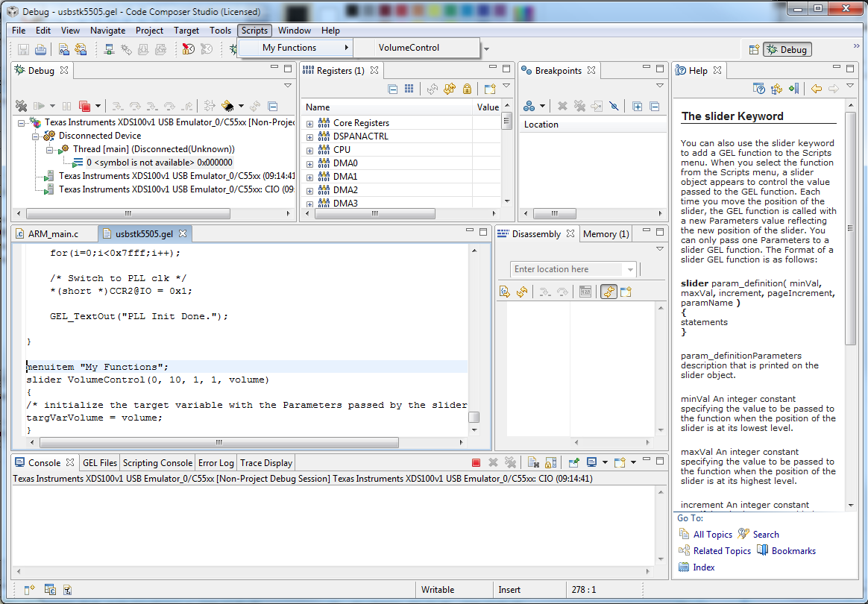The width and height of the screenshot is (868, 604).
Task: Collapse the Disconnected Device tree node
Action: (x=35, y=136)
